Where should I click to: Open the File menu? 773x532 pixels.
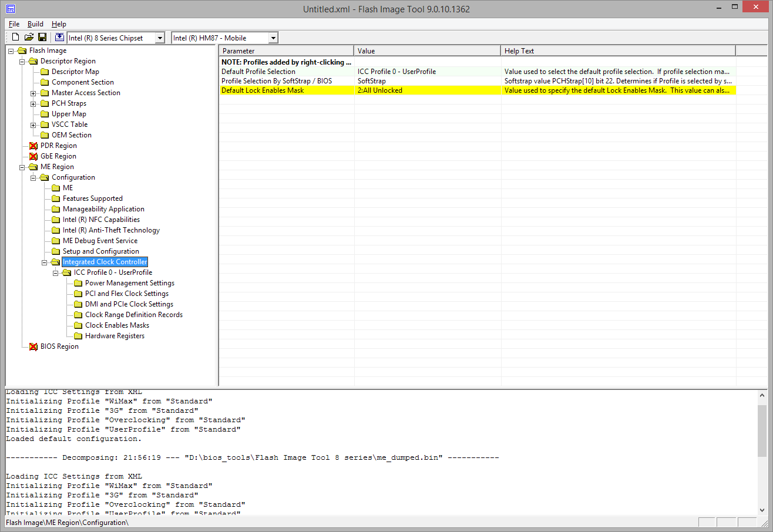14,24
